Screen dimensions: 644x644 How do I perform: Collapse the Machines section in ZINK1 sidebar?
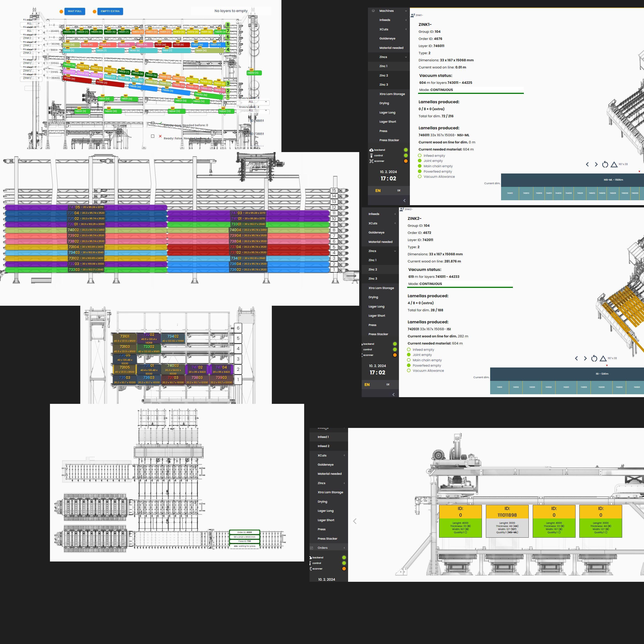(x=406, y=11)
